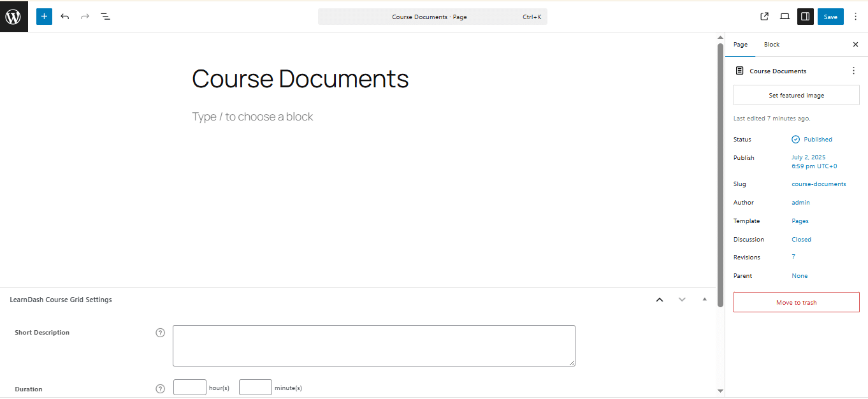
Task: Move LearnDash settings panel down
Action: [682, 300]
